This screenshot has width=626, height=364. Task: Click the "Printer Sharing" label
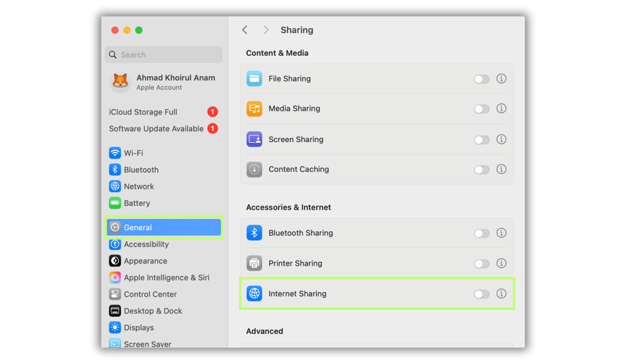(295, 263)
